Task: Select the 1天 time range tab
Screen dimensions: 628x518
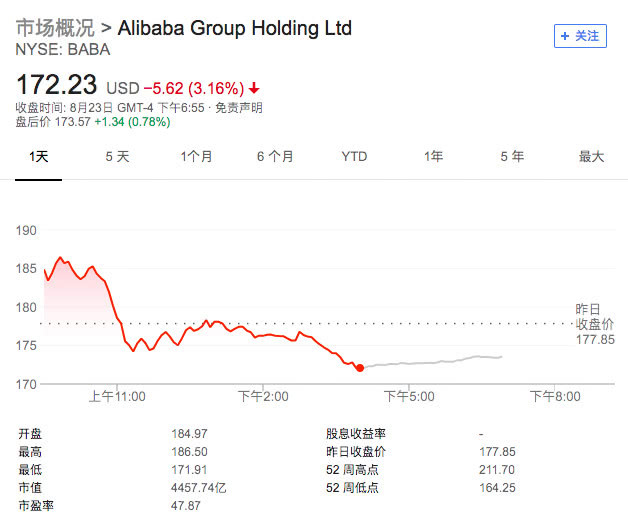Action: [38, 157]
